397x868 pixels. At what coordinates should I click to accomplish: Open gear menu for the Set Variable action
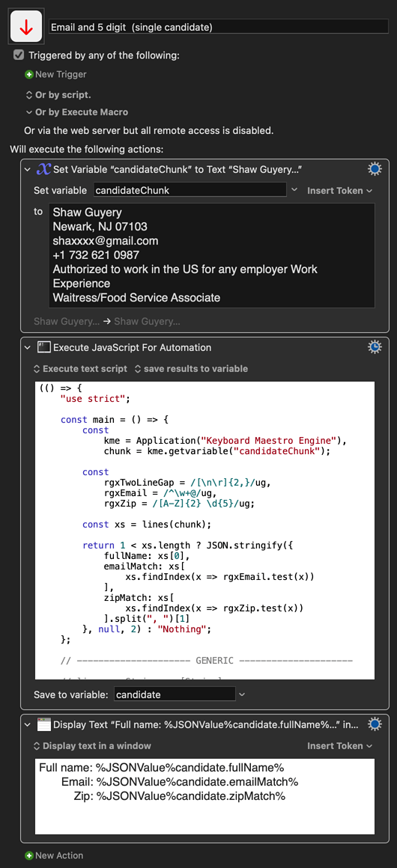375,169
